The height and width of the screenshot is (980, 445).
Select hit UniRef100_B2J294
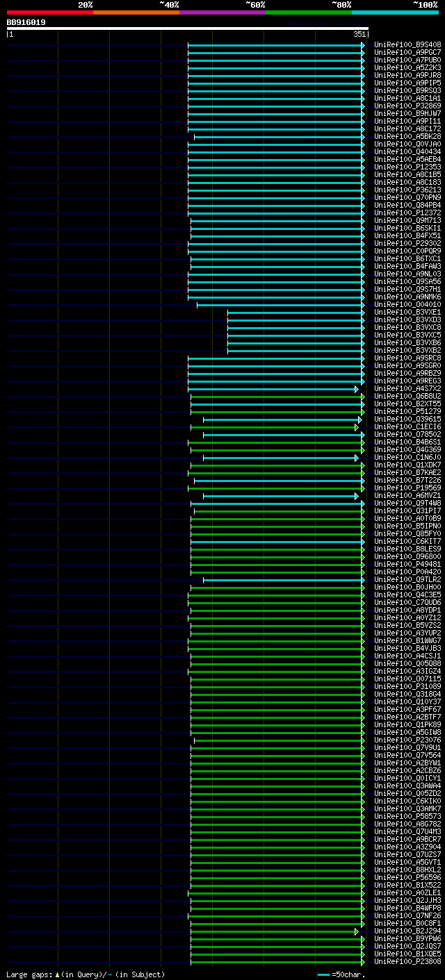click(407, 931)
